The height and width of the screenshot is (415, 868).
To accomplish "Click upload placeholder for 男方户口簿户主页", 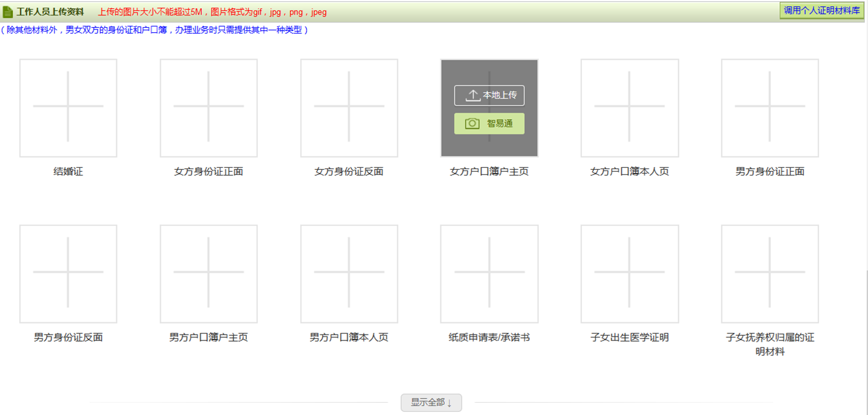I will click(208, 273).
